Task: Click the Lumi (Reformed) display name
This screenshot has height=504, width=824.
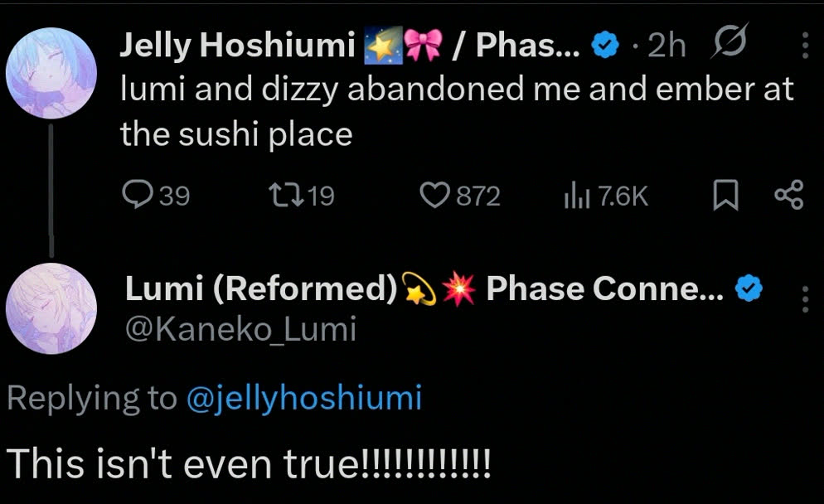Action: [260, 288]
